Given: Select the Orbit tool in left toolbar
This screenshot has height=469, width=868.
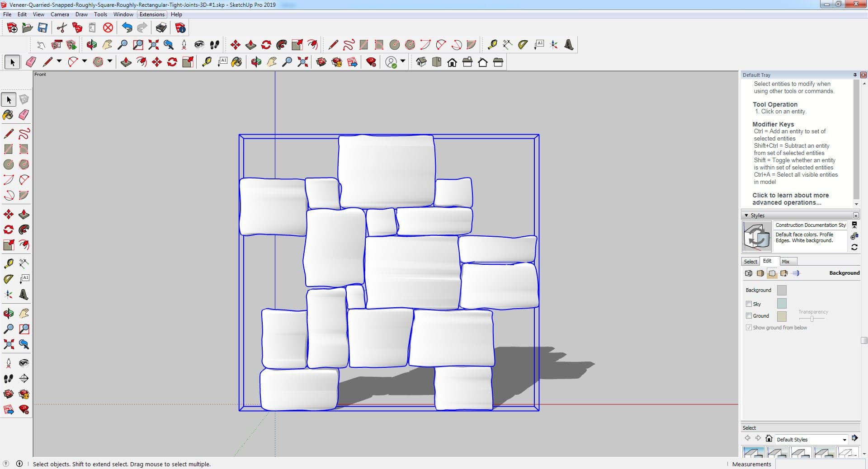Looking at the screenshot, I should [x=8, y=313].
